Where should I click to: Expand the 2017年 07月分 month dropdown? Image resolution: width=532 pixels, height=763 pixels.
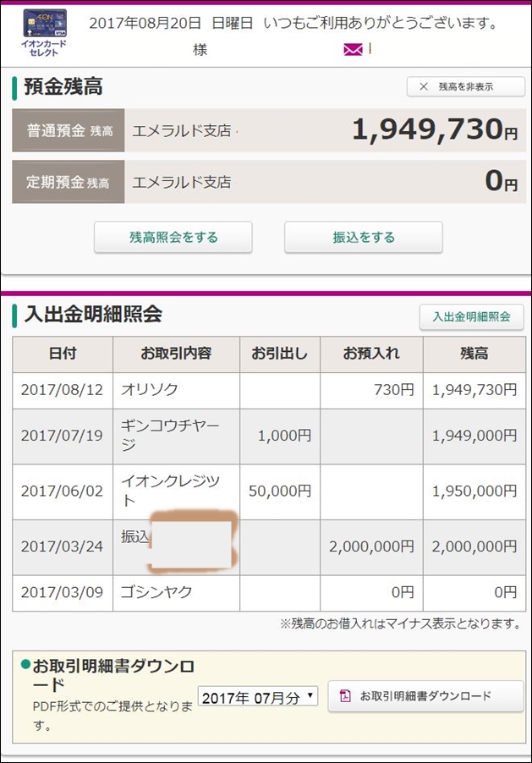click(258, 697)
